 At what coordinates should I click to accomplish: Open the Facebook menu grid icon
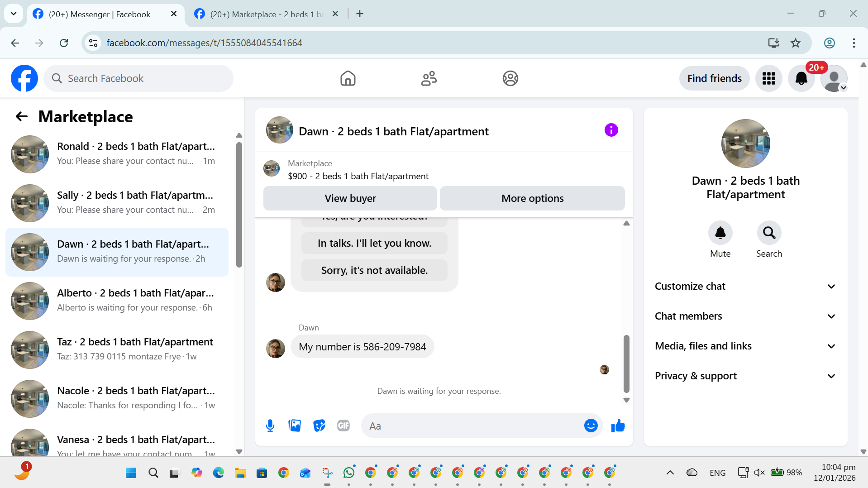coord(768,78)
